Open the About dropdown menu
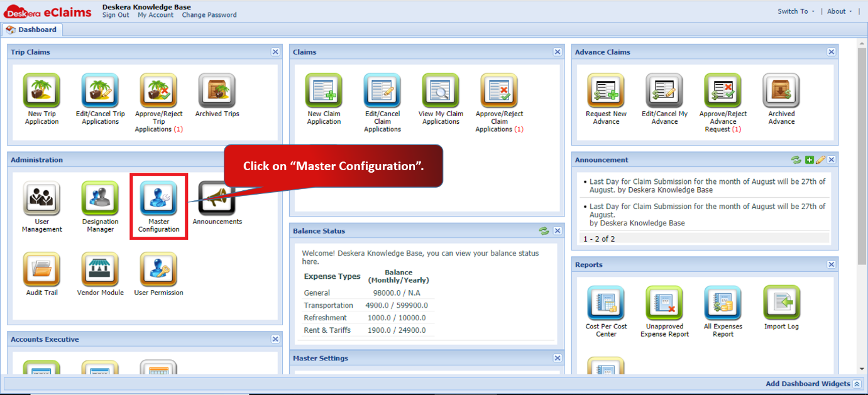 pyautogui.click(x=840, y=11)
